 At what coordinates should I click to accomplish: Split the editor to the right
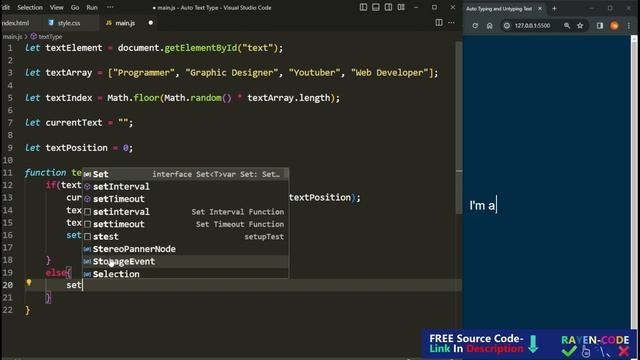click(439, 22)
